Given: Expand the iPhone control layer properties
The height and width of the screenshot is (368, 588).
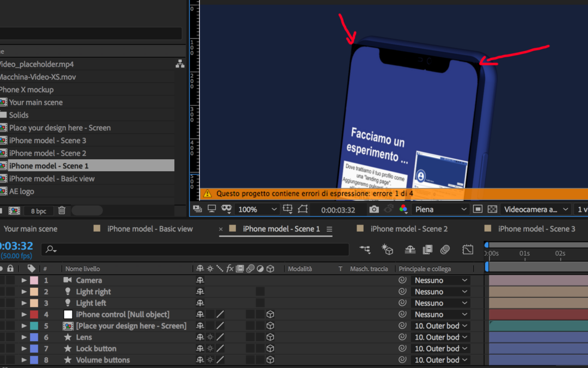Looking at the screenshot, I should [x=24, y=315].
